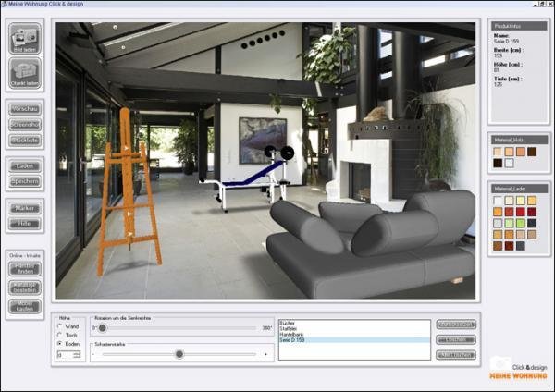Click Händler finden under Online-Inhalte
The width and height of the screenshot is (555, 392).
25,268
